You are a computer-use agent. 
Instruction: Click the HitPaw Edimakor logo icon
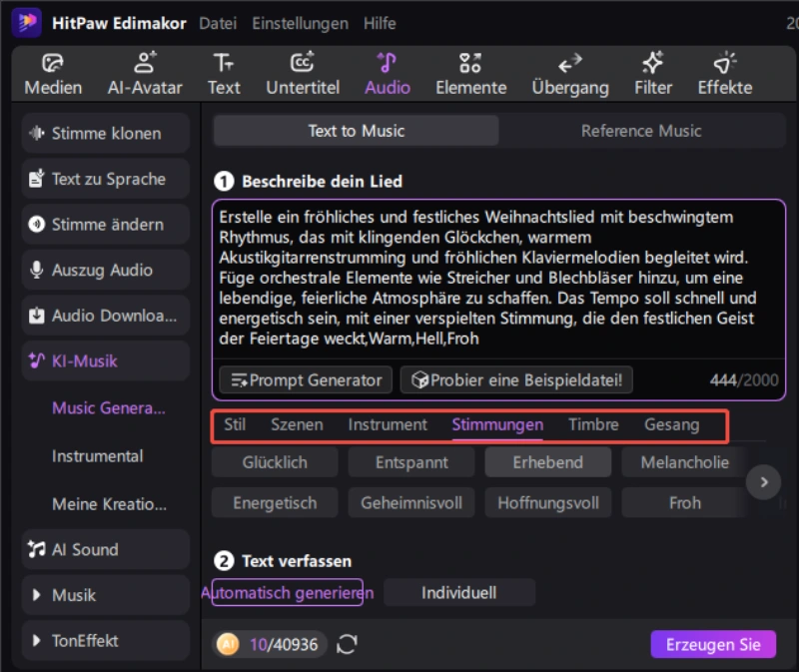[27, 23]
